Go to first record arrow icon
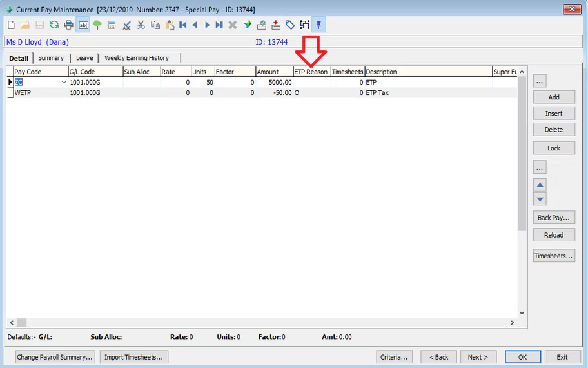 coord(183,25)
